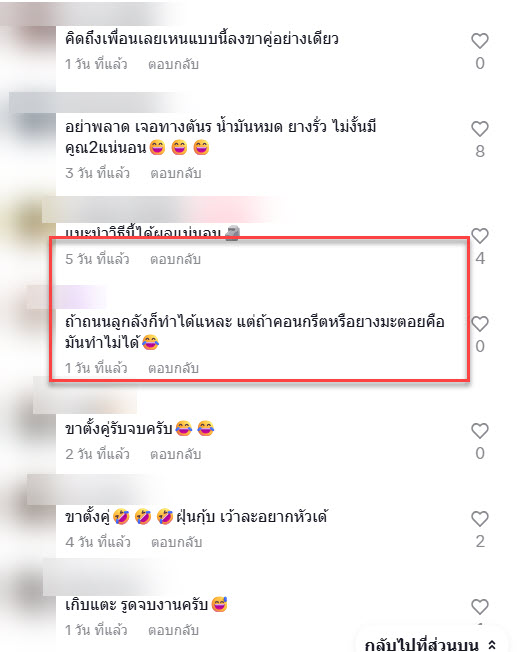Like the เก็บแตะ รูดจบงานครับ comment
Image resolution: width=524 pixels, height=652 pixels.
480,607
